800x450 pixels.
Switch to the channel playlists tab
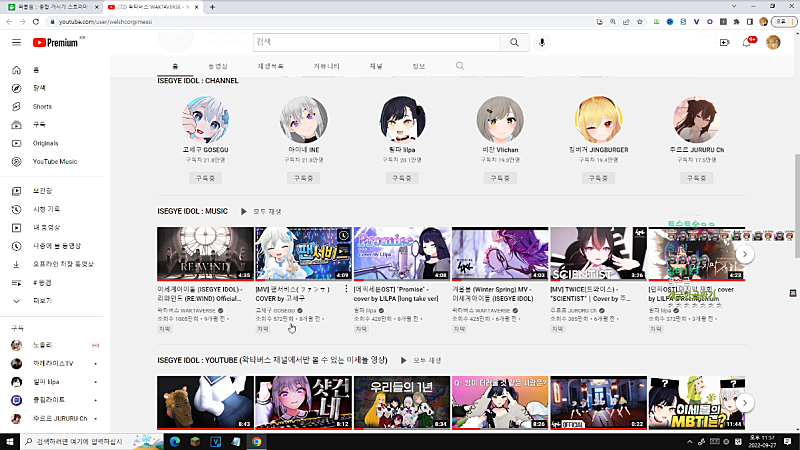pyautogui.click(x=270, y=66)
